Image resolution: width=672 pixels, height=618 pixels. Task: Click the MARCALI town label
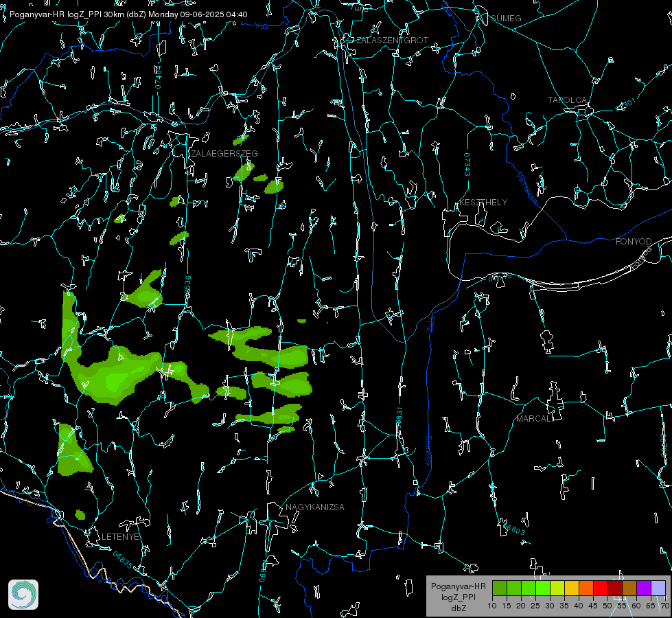[535, 419]
